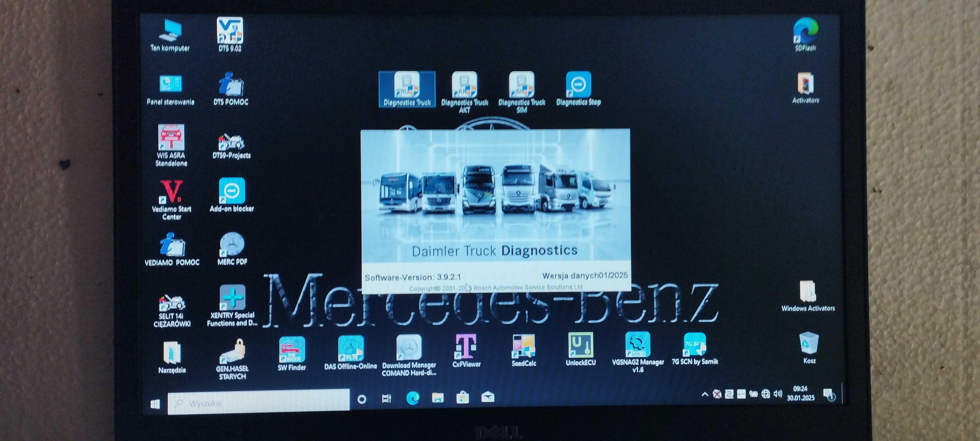This screenshot has width=980, height=441.
Task: Open DTS POMOC shortcut
Action: (x=231, y=88)
